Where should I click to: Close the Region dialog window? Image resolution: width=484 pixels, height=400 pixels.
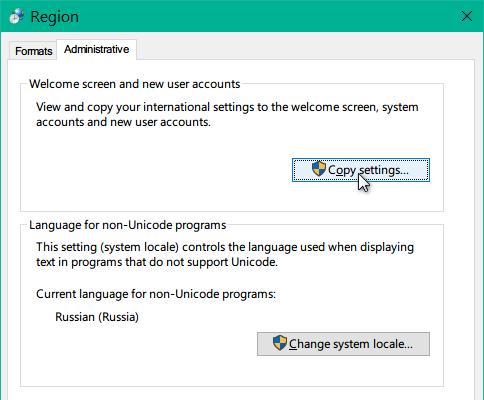point(467,16)
